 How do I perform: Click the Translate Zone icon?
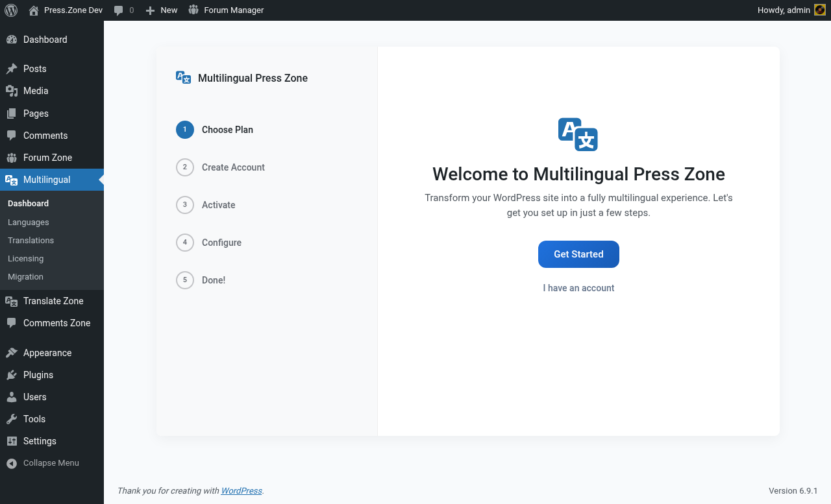pyautogui.click(x=12, y=301)
